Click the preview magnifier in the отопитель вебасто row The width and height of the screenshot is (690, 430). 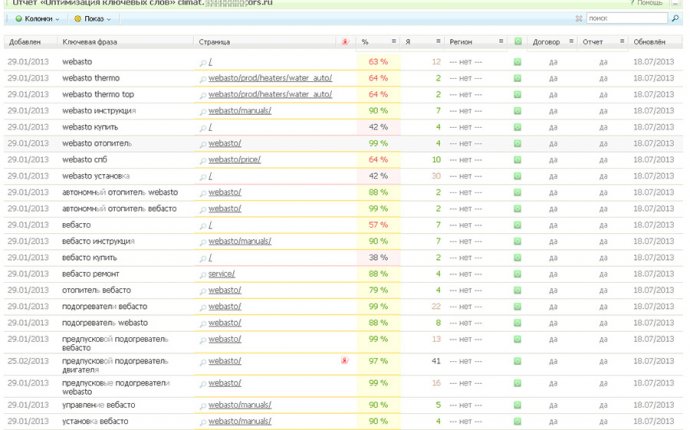202,291
